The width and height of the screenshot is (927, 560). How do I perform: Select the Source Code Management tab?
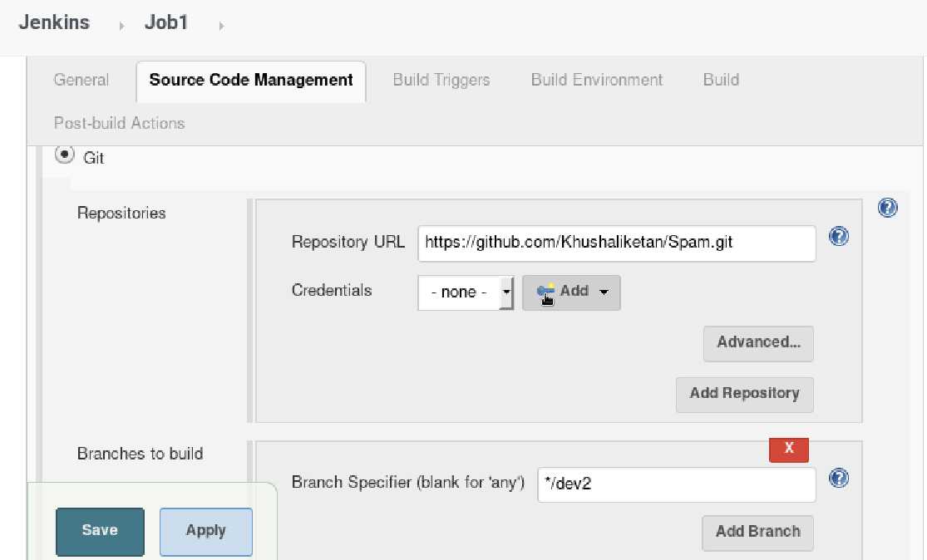click(x=251, y=81)
